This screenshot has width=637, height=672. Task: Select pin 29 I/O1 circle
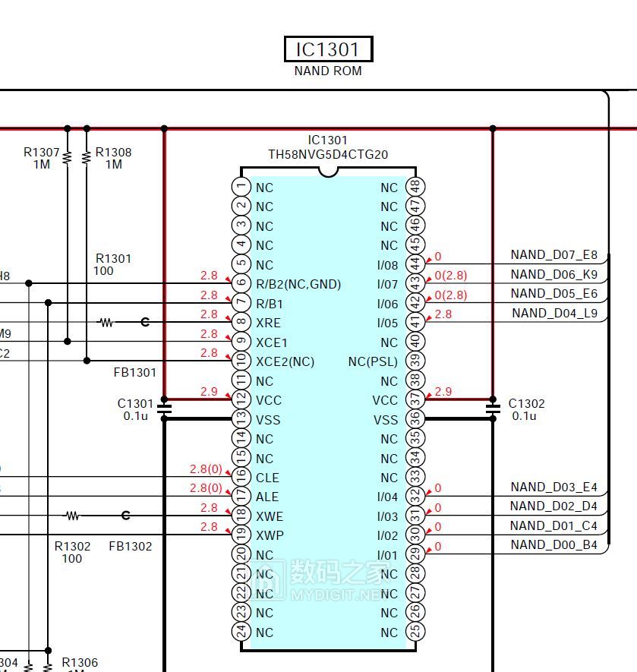415,554
